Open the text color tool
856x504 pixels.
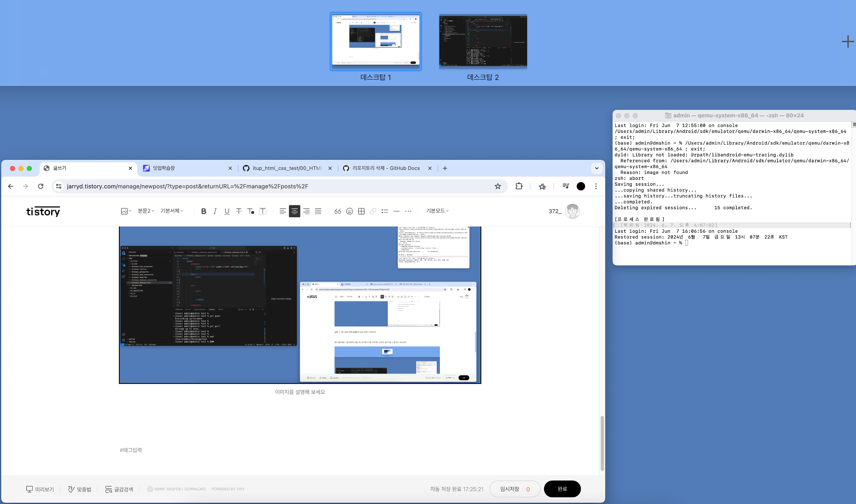(x=251, y=211)
